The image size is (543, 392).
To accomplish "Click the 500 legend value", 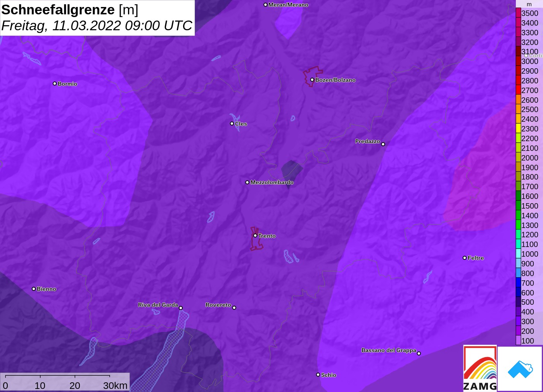I will [x=528, y=302].
